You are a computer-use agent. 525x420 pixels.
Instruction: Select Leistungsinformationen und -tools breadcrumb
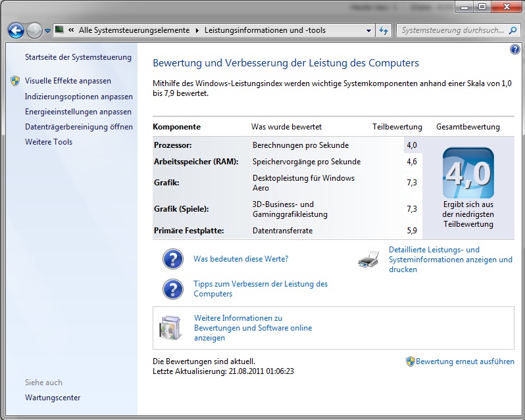pos(265,30)
